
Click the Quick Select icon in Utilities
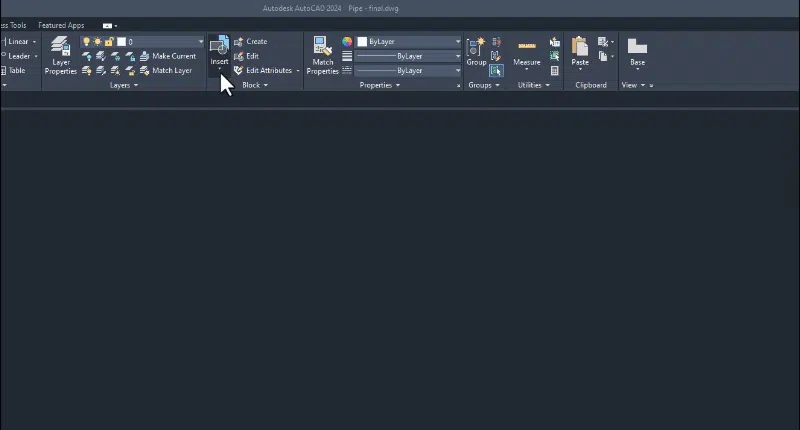[555, 42]
